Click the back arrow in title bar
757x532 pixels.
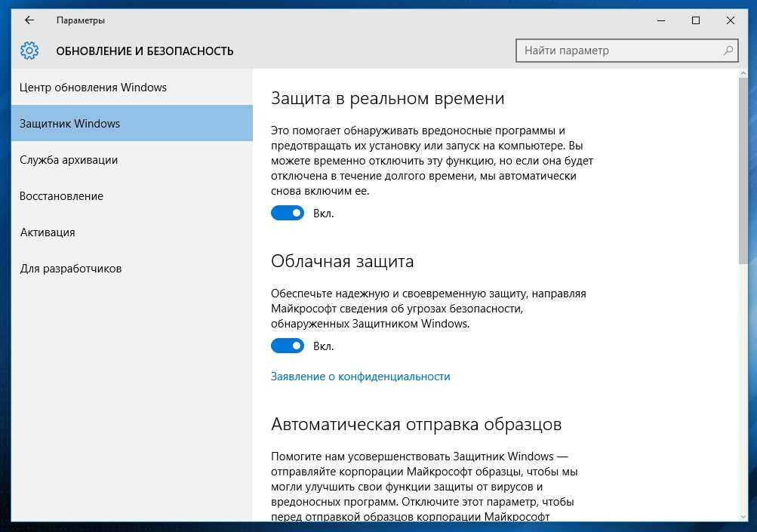click(29, 20)
